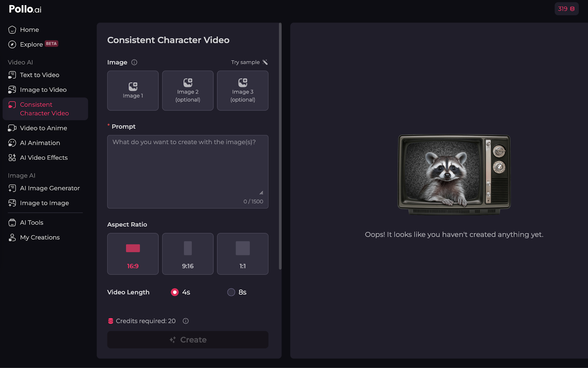
Task: Open AI Video Effects page
Action: [x=44, y=158]
